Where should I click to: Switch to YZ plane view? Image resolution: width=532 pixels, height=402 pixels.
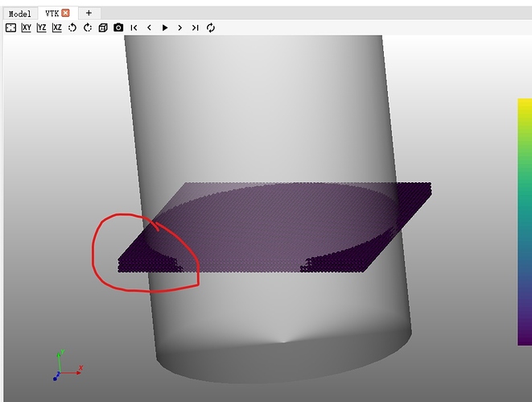click(42, 27)
